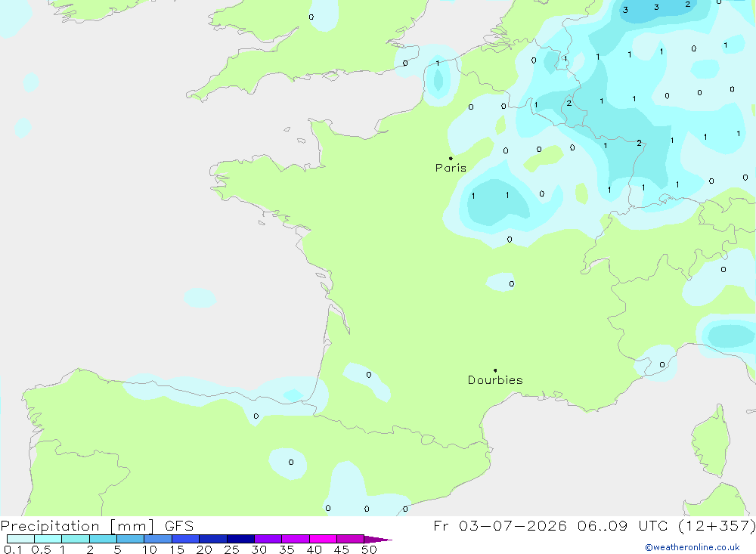Pick the 45–50 mm dark magenta swatch
Image resolution: width=756 pixels, height=554 pixels.
(351, 539)
